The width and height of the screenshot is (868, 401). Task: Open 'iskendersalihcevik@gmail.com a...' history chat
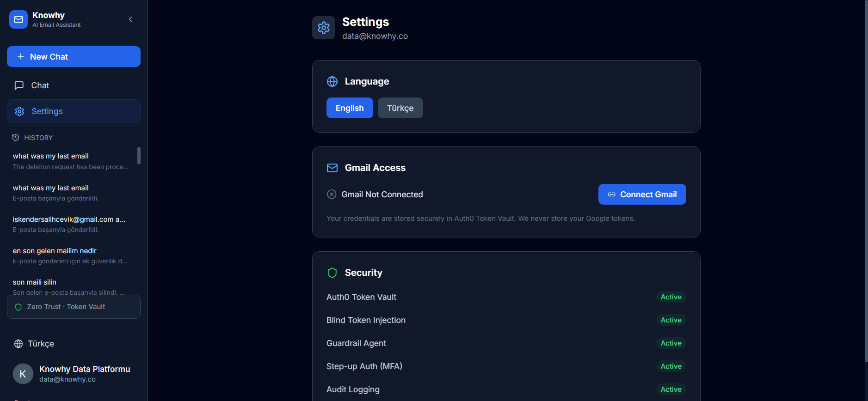point(72,225)
